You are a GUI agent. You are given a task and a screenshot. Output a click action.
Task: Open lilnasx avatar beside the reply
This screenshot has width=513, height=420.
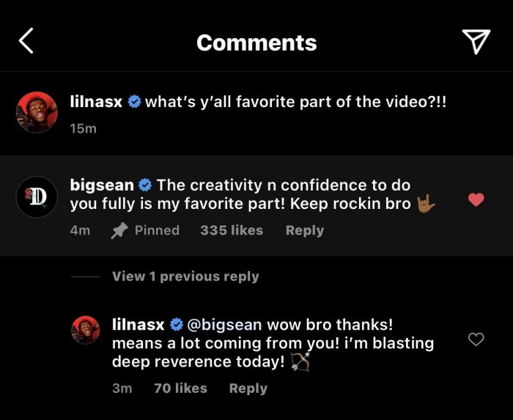(86, 330)
